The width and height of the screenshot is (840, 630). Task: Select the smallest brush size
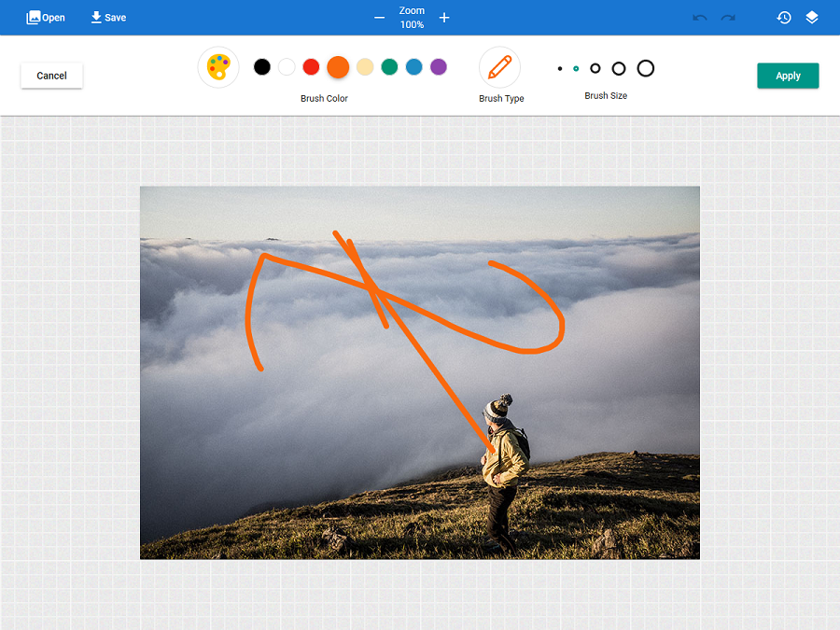tap(560, 68)
